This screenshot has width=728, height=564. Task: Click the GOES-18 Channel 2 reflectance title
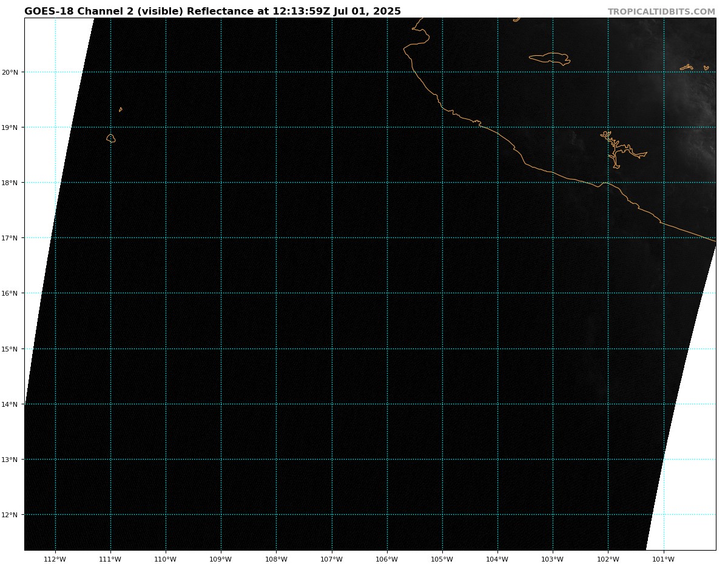point(212,12)
